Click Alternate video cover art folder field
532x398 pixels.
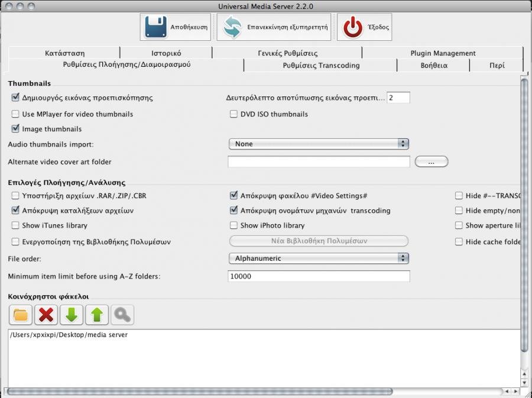[319, 162]
